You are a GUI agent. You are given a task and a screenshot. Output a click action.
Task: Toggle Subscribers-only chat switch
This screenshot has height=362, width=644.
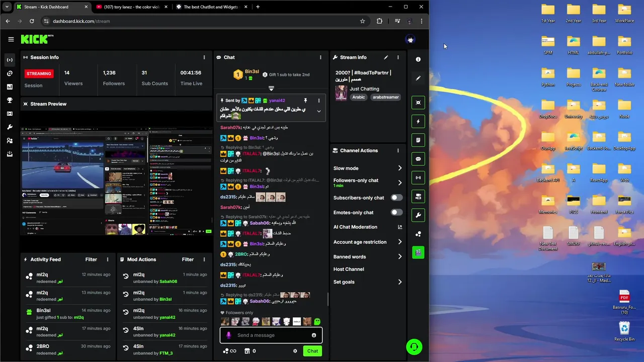[x=396, y=198]
